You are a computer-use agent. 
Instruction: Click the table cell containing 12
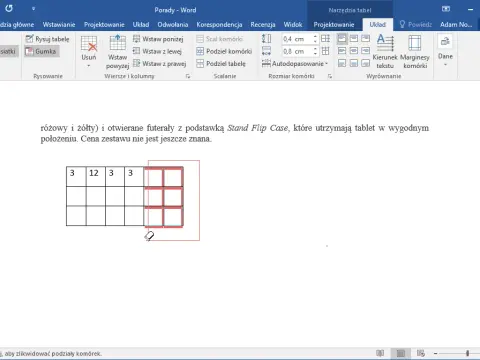coord(96,177)
